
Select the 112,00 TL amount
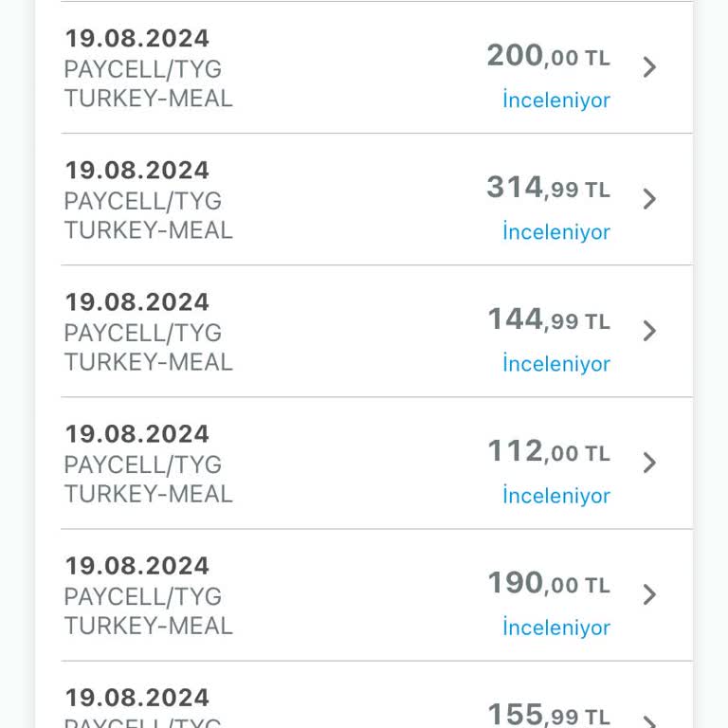point(548,452)
